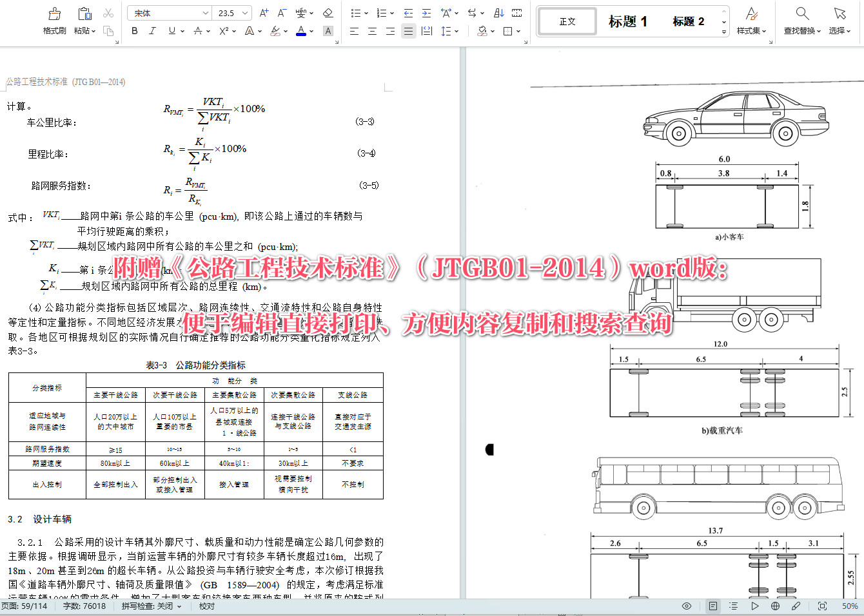This screenshot has height=616, width=864.
Task: Toggle Bold formatting
Action: click(x=135, y=31)
